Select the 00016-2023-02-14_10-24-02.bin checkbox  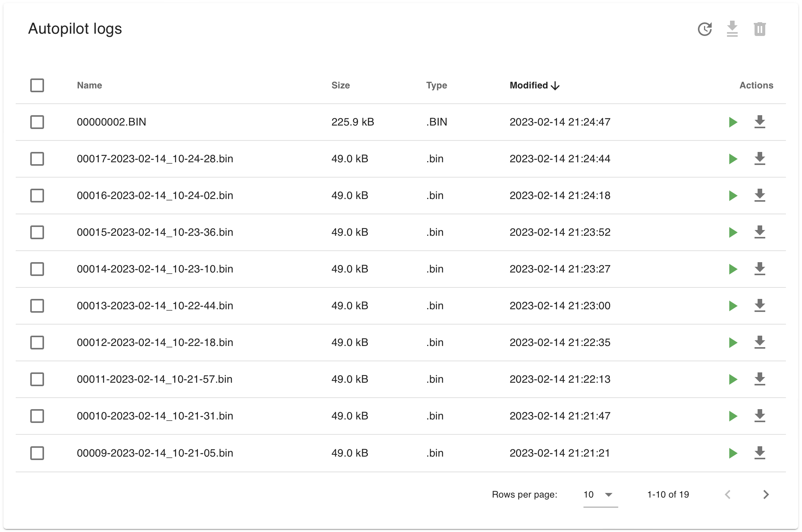37,196
